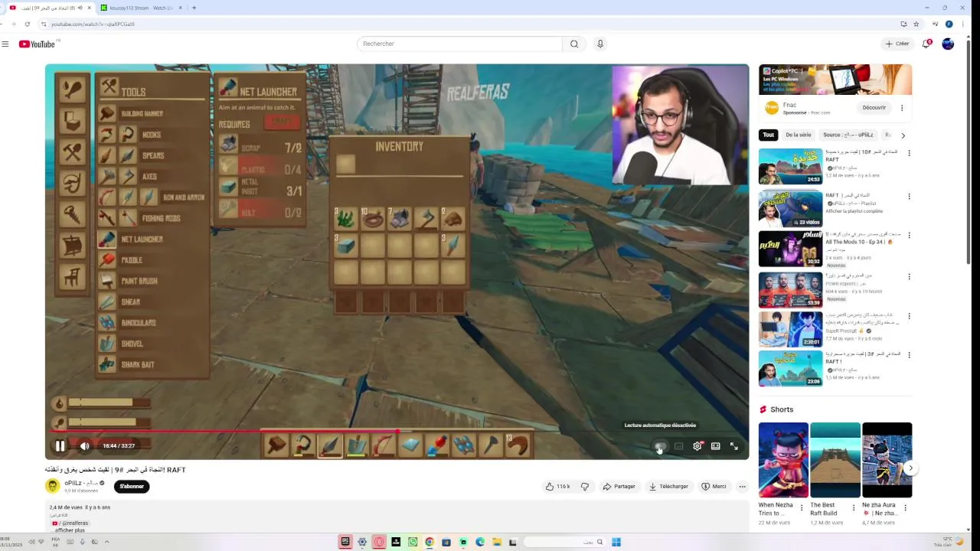Screen dimensions: 980x551
Task: Start voice search with microphone
Action: (600, 44)
